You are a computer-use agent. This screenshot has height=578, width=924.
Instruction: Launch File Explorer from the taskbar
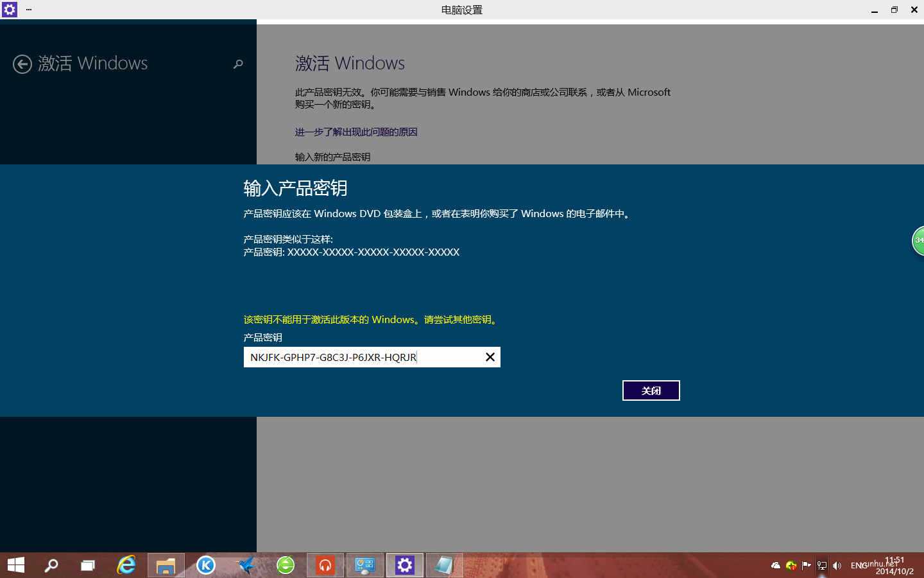(166, 565)
